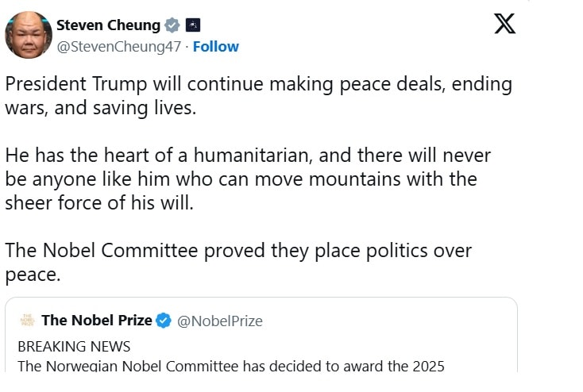The image size is (583, 392).
Task: Click the affiliate badge beside Steven Cheung
Action: (x=193, y=25)
